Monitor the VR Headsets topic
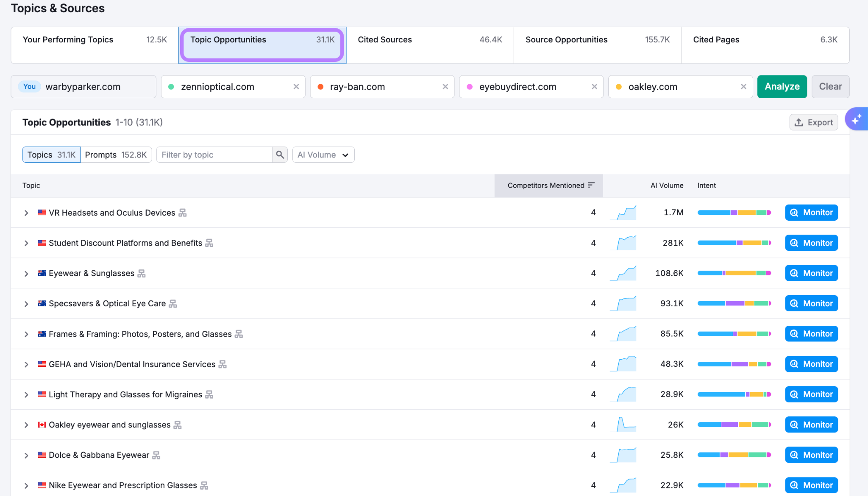The height and width of the screenshot is (496, 868). pos(811,213)
